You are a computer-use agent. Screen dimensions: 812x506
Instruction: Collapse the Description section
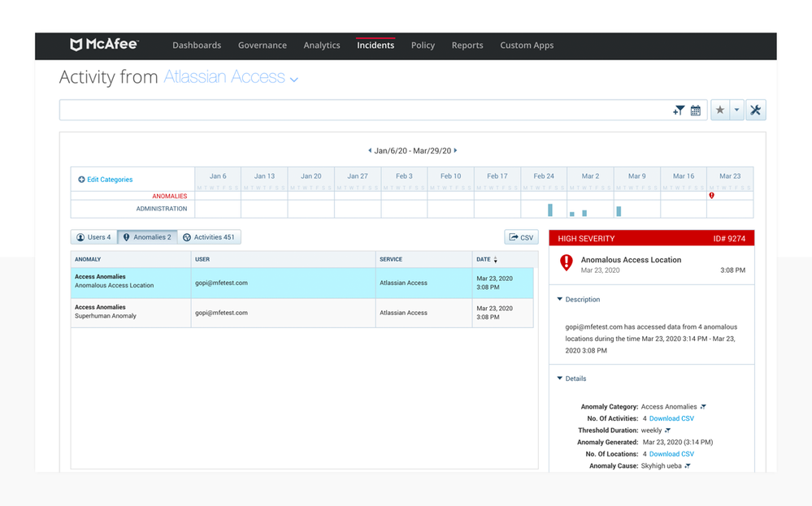click(x=560, y=300)
